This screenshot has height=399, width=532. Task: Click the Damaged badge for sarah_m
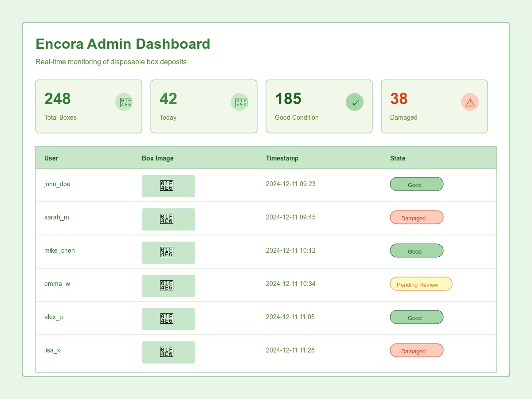pyautogui.click(x=417, y=217)
